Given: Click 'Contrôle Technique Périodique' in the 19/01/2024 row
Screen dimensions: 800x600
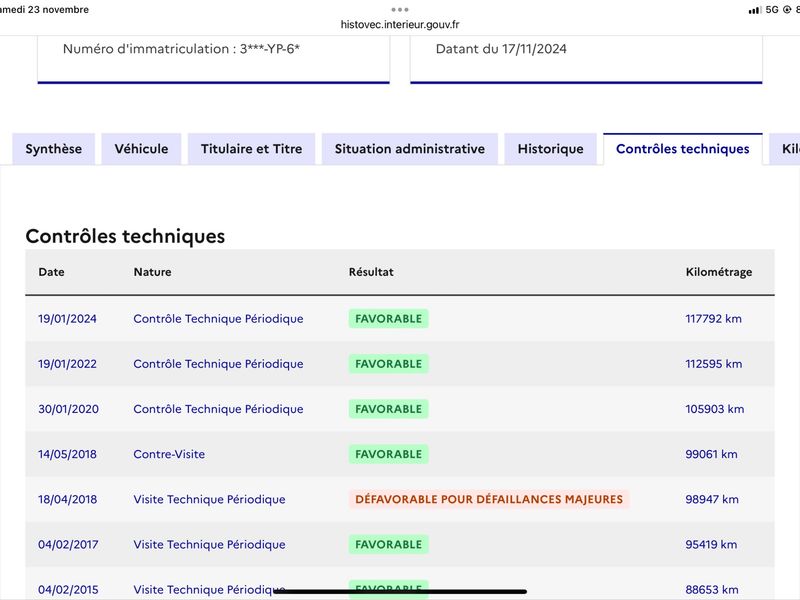Looking at the screenshot, I should pos(218,319).
